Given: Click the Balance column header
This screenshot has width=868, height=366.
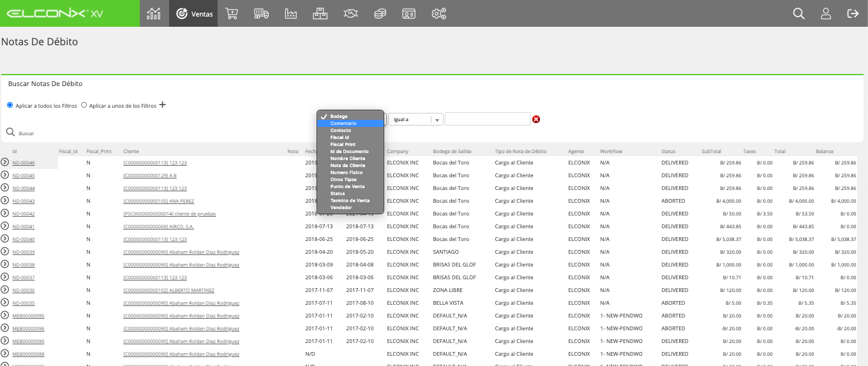Looking at the screenshot, I should click(825, 151).
